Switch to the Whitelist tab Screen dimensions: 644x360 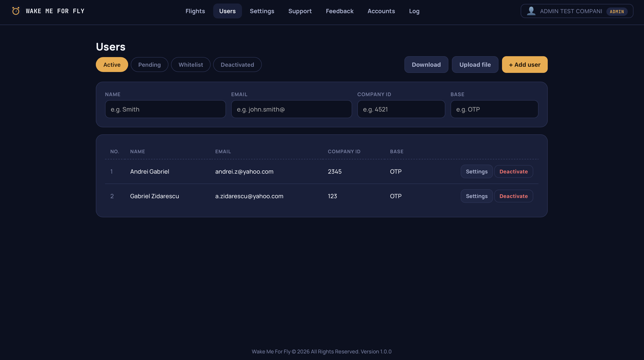coord(191,65)
